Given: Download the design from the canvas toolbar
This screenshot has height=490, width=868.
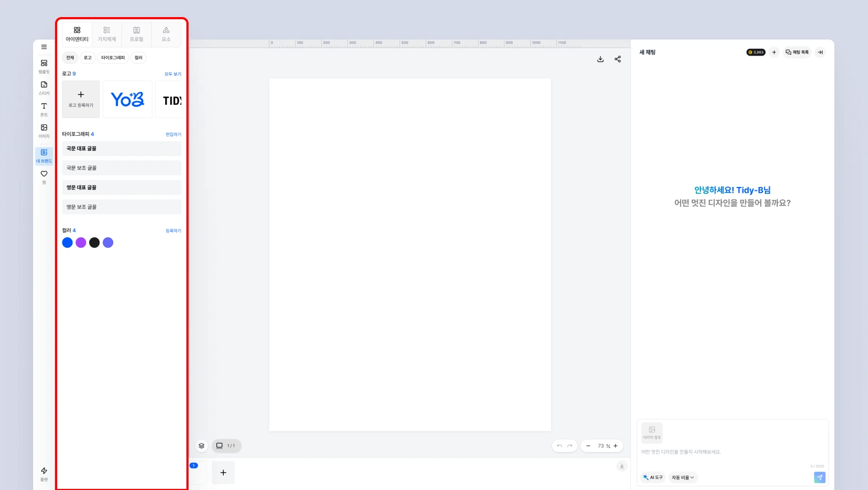Looking at the screenshot, I should tap(600, 59).
